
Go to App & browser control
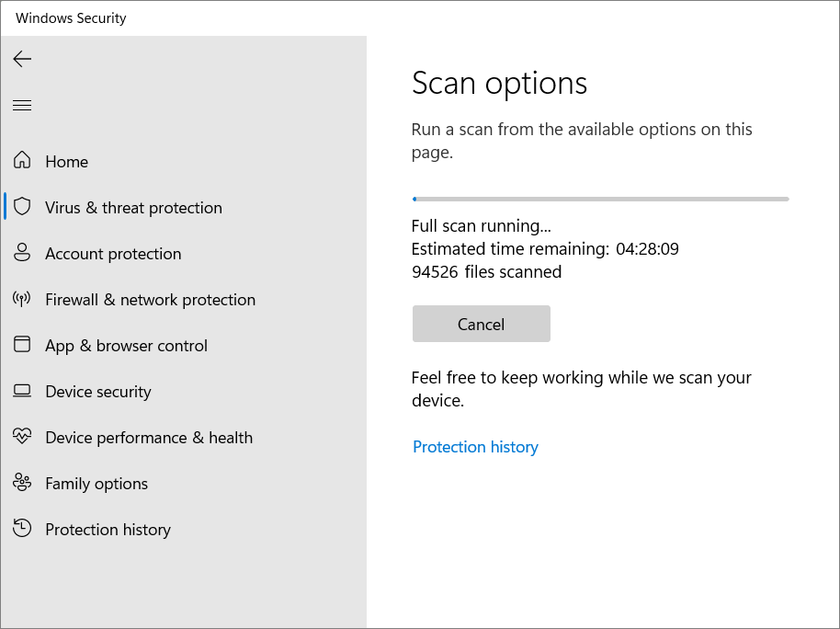(x=126, y=346)
